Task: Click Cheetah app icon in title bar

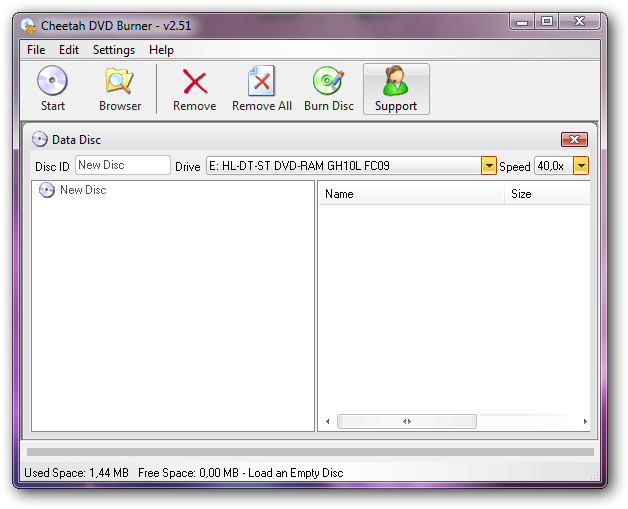Action: click(x=28, y=26)
